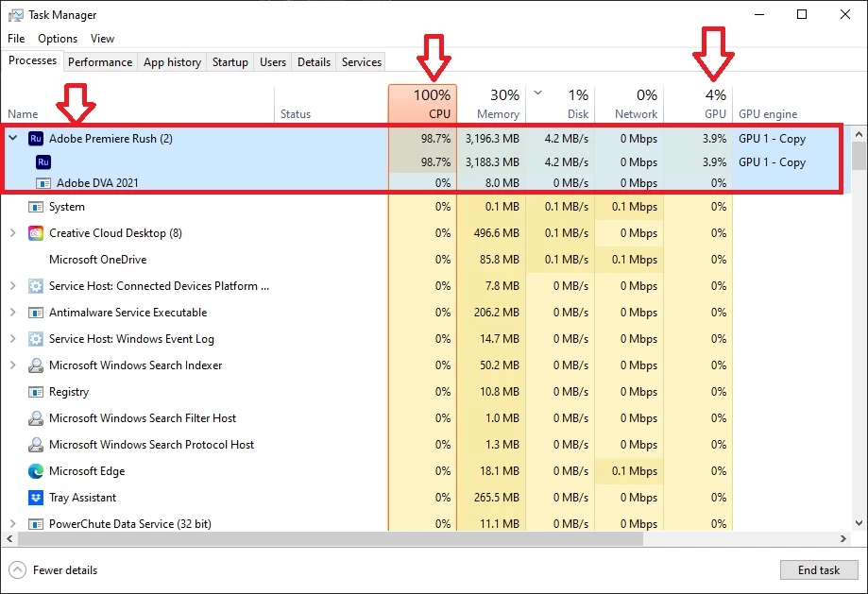Sort by the Name column header
This screenshot has width=868, height=594.
point(24,114)
